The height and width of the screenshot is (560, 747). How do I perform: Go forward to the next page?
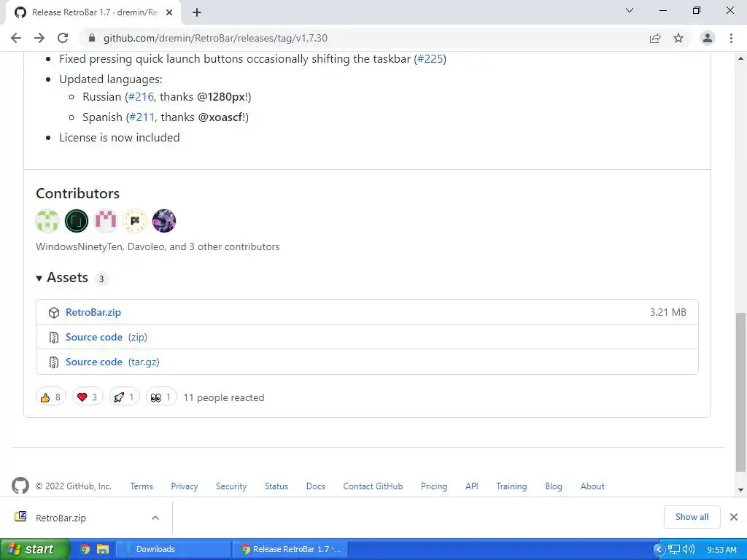[x=39, y=38]
